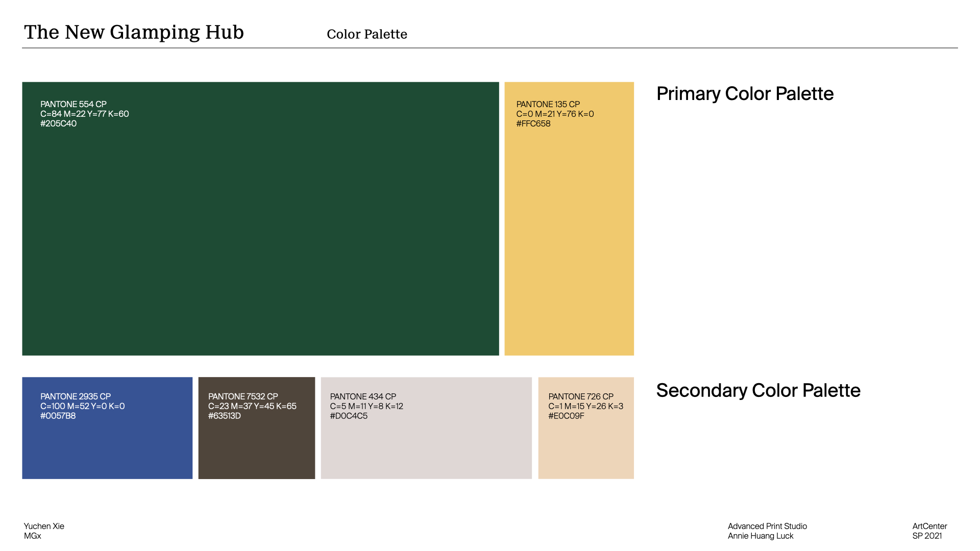This screenshot has width=980, height=551.
Task: Click the dark green Pantone 554 swatch
Action: [x=260, y=230]
